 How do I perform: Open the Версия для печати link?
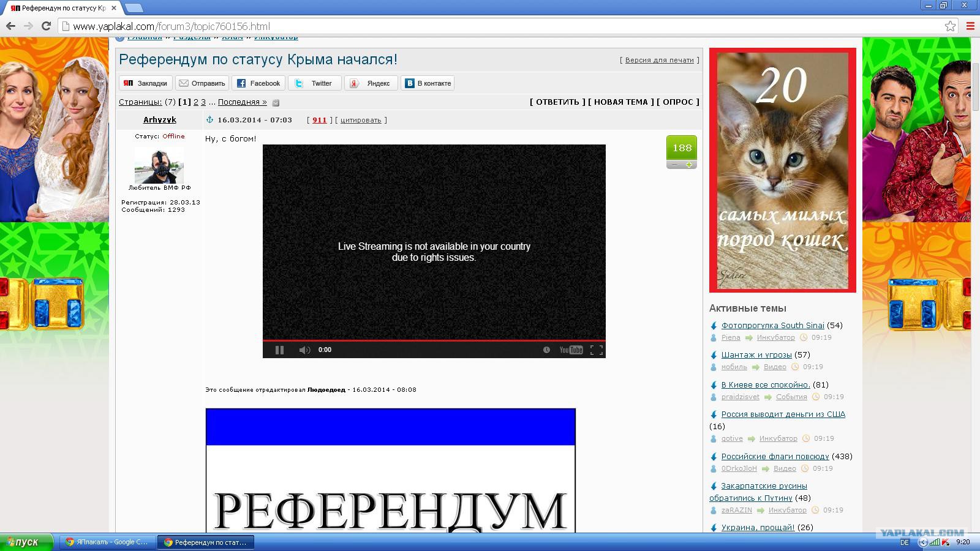click(660, 60)
